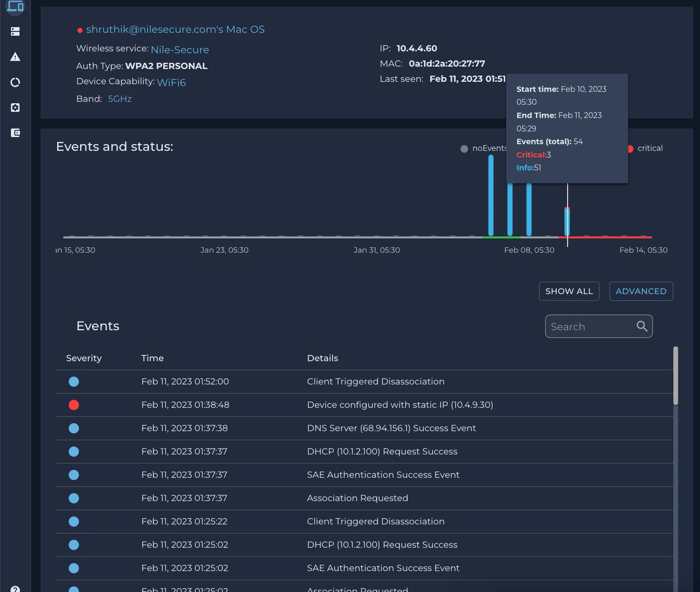Click severity dot of the DNS Server event
Screen dimensions: 700x592
[74, 428]
